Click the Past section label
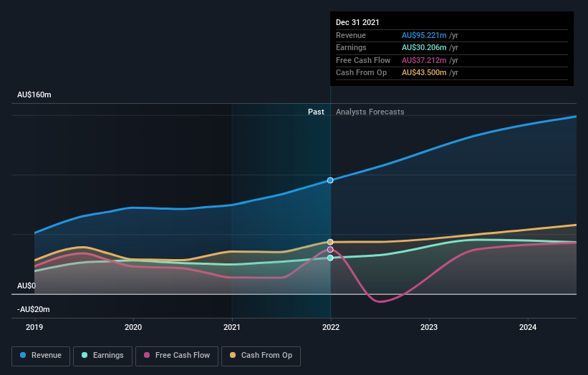The height and width of the screenshot is (375, 588). [x=316, y=112]
